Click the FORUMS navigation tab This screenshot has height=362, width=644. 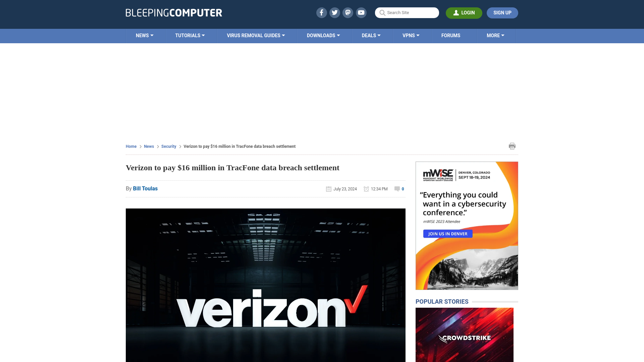click(x=451, y=35)
